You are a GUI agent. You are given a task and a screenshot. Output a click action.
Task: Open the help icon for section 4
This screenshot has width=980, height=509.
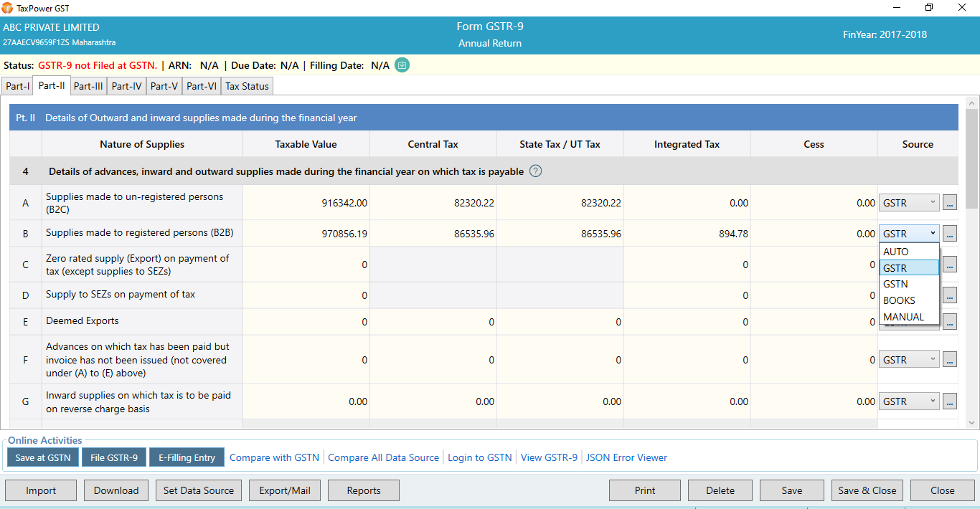point(536,171)
